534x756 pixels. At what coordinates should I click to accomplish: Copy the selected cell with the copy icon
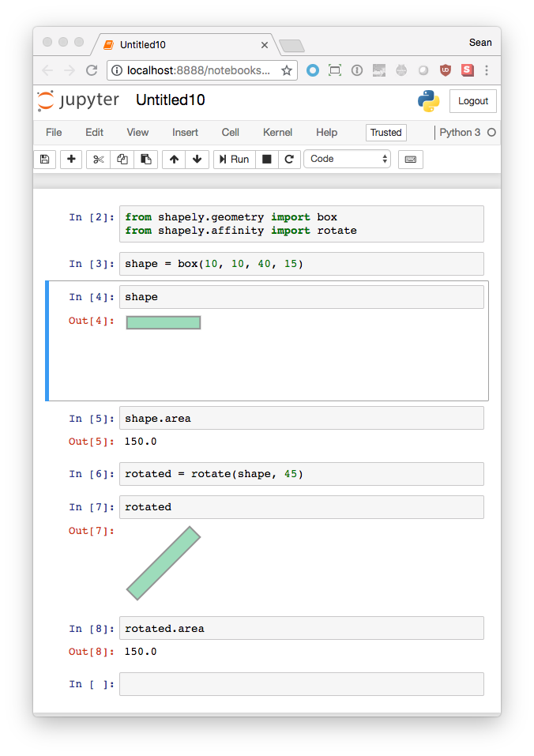[122, 159]
